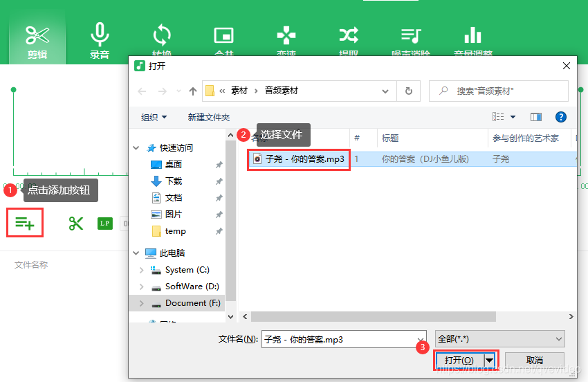The height and width of the screenshot is (382, 588).
Task: Select 文档 in navigation pane
Action: (173, 198)
